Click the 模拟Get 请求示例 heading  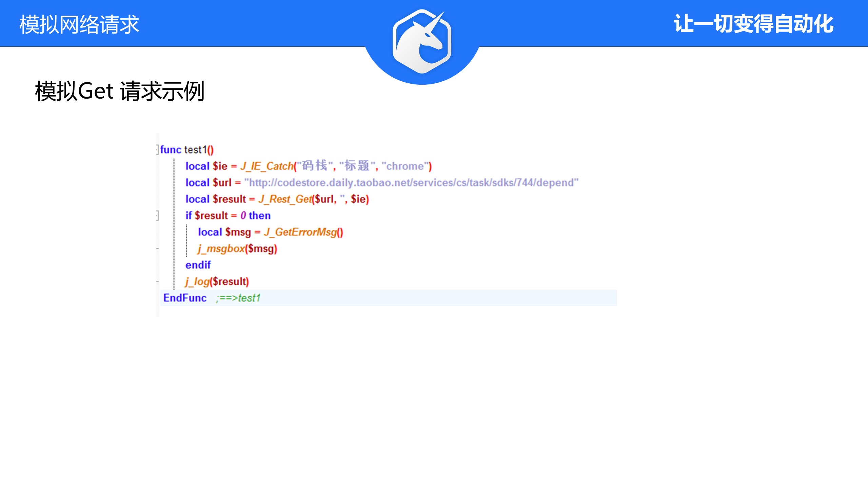(120, 91)
